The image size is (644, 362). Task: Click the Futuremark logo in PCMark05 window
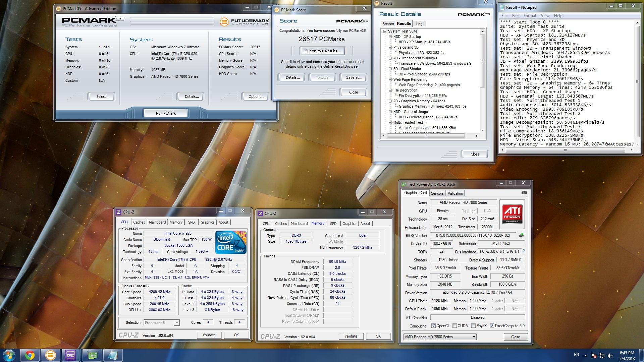click(245, 22)
